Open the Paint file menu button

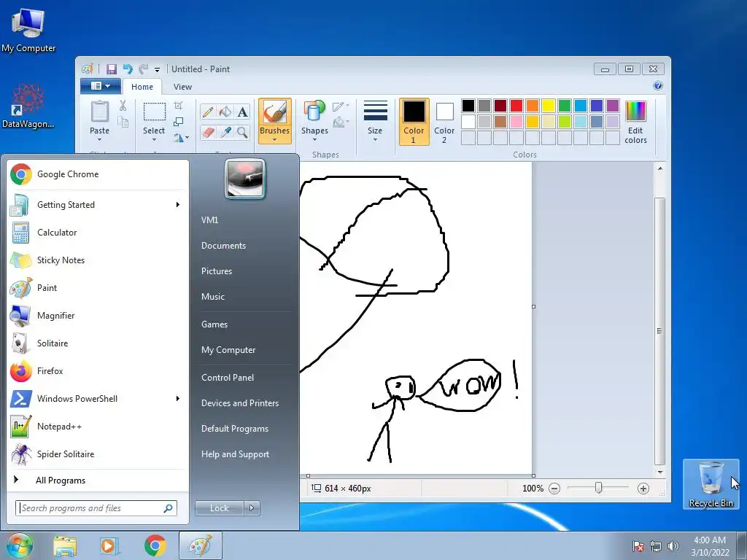pyautogui.click(x=100, y=86)
